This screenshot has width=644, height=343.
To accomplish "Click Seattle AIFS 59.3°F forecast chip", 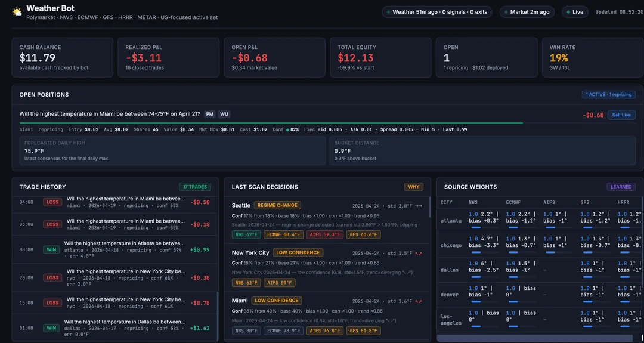I will (326, 234).
